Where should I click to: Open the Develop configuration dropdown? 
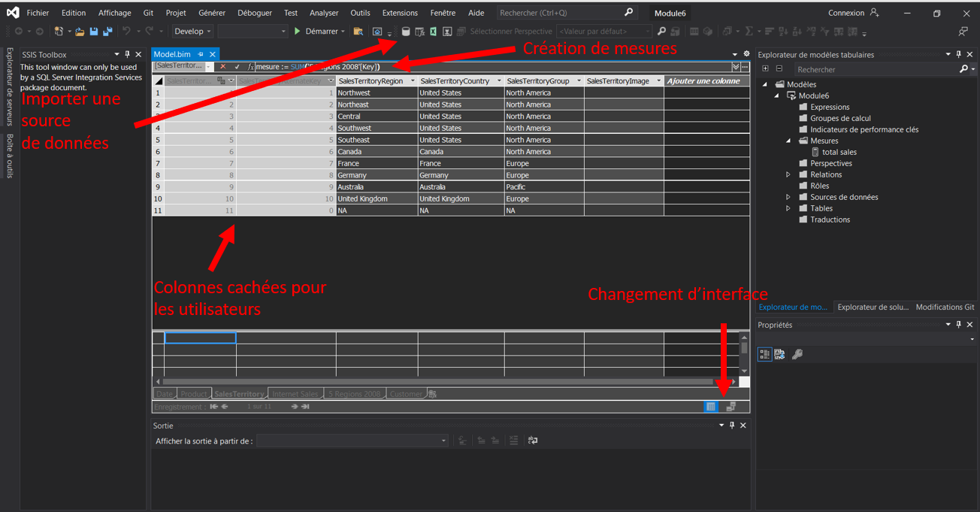193,32
